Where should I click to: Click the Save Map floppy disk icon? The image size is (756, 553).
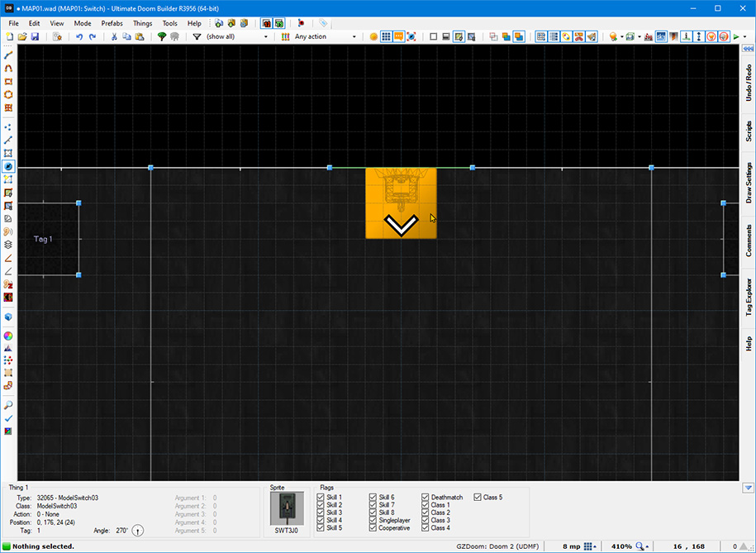click(35, 36)
